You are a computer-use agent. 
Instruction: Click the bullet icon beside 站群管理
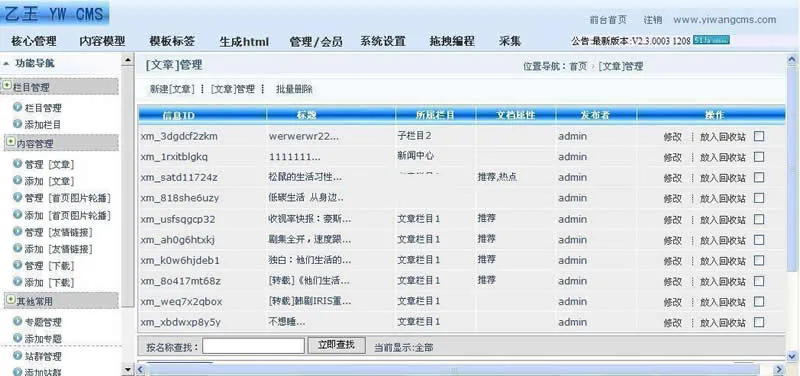click(x=18, y=356)
